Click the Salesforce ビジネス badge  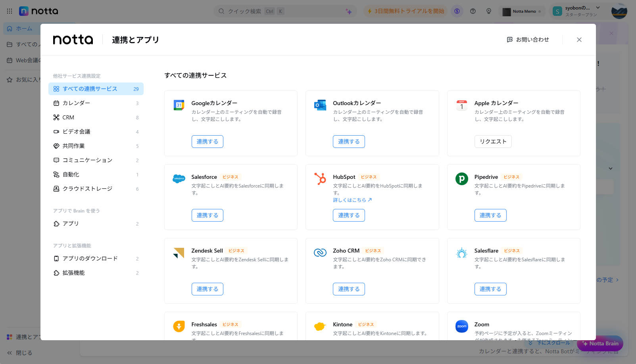230,177
